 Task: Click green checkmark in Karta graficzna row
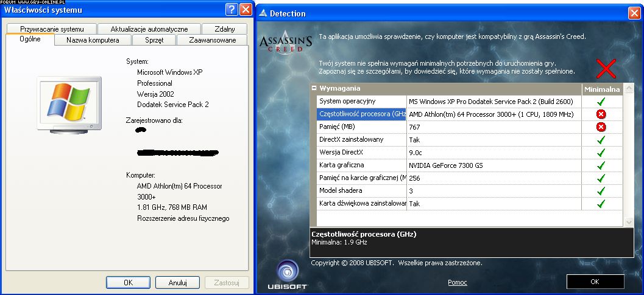point(601,165)
